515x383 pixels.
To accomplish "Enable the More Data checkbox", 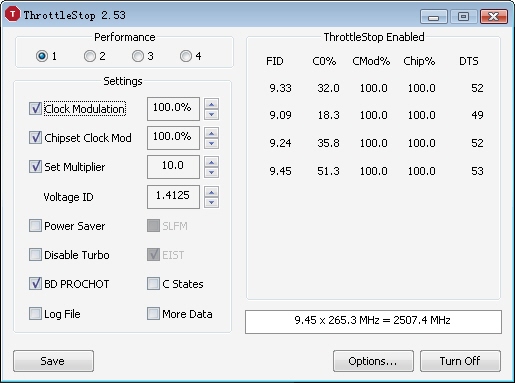I will coord(153,314).
